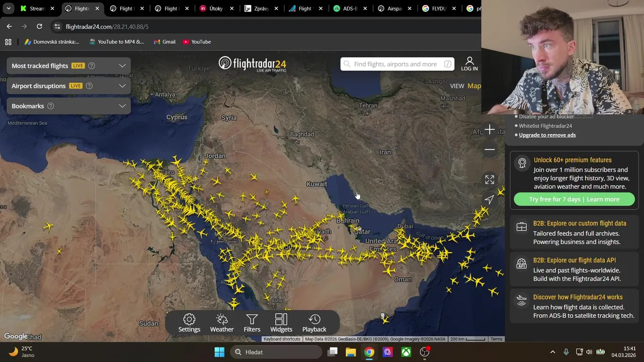Open Task View from taskbar
Viewport: 644px width, 362px height.
(x=333, y=352)
